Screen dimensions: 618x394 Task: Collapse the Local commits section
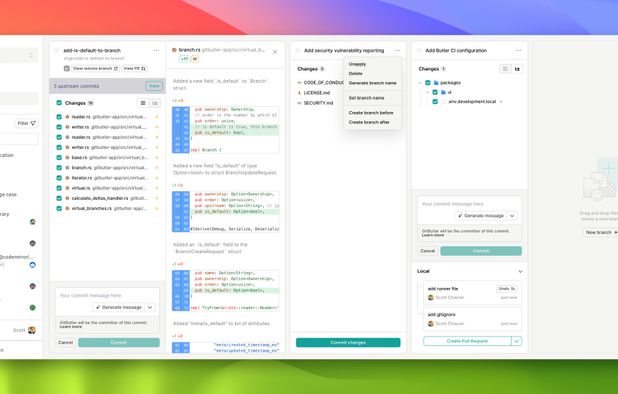click(x=520, y=271)
